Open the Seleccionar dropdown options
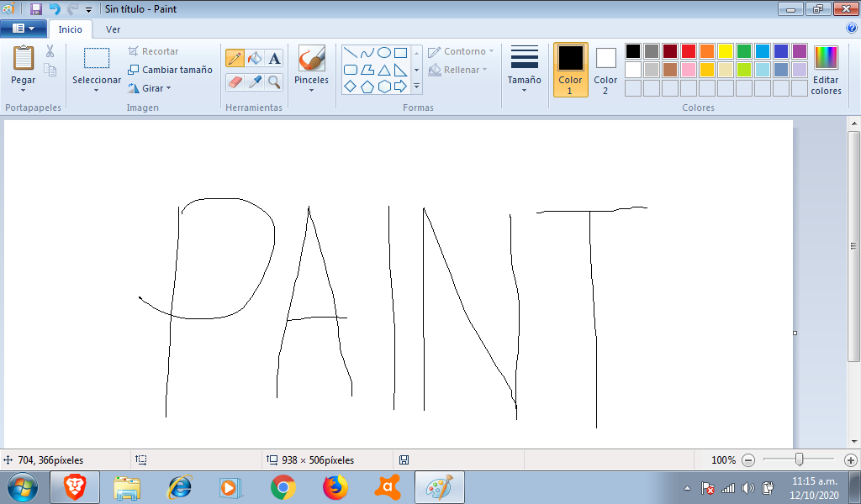The height and width of the screenshot is (504, 861). tap(96, 90)
